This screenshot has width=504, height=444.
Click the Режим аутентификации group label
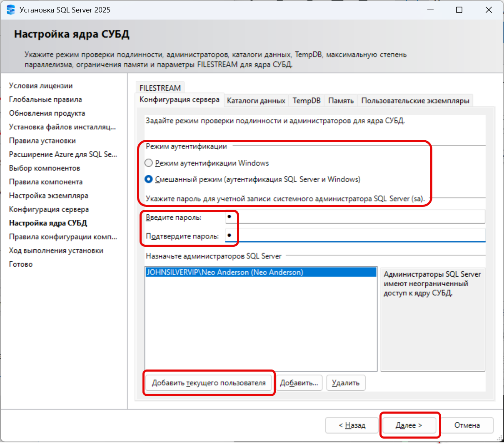tap(186, 146)
